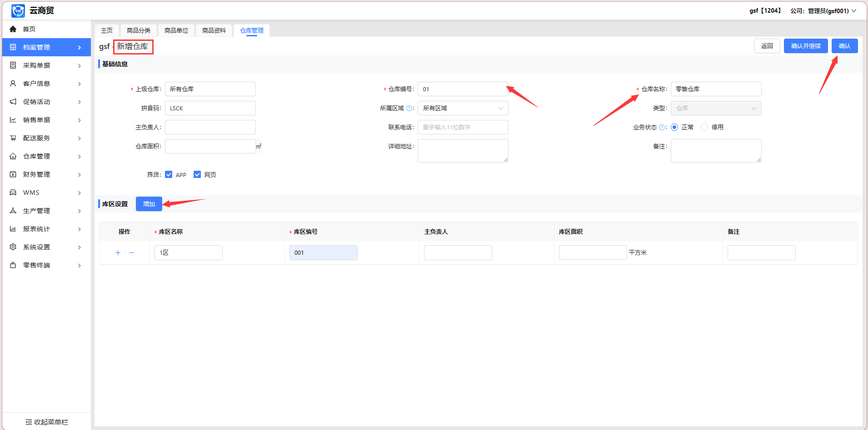The width and height of the screenshot is (868, 430).
Task: Click the 仓库名称 input field
Action: (x=716, y=89)
